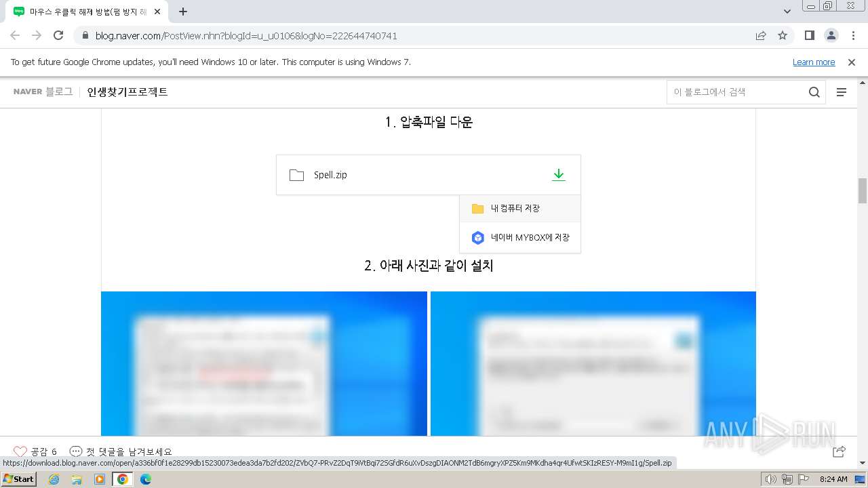
Task: Open the Chrome profile avatar
Action: point(831,35)
